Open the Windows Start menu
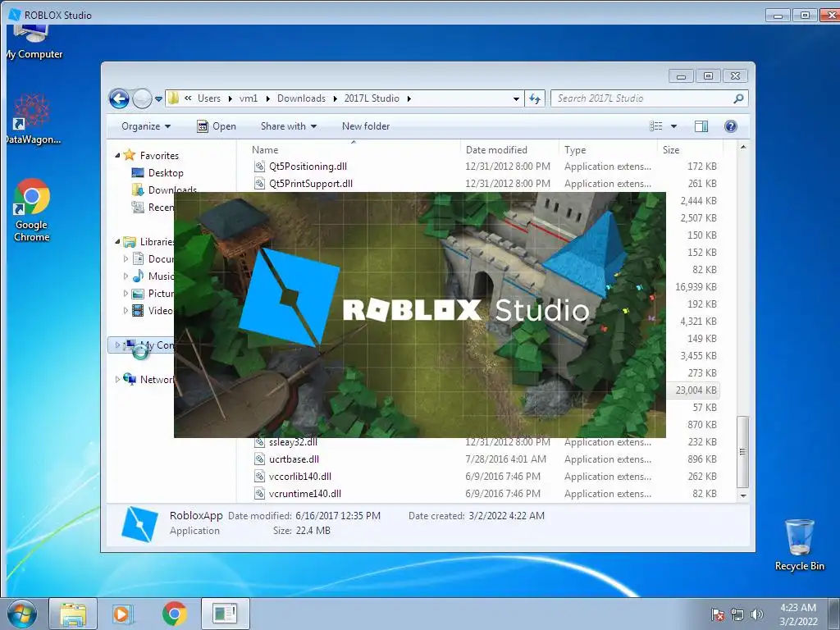The width and height of the screenshot is (840, 630). [x=22, y=614]
